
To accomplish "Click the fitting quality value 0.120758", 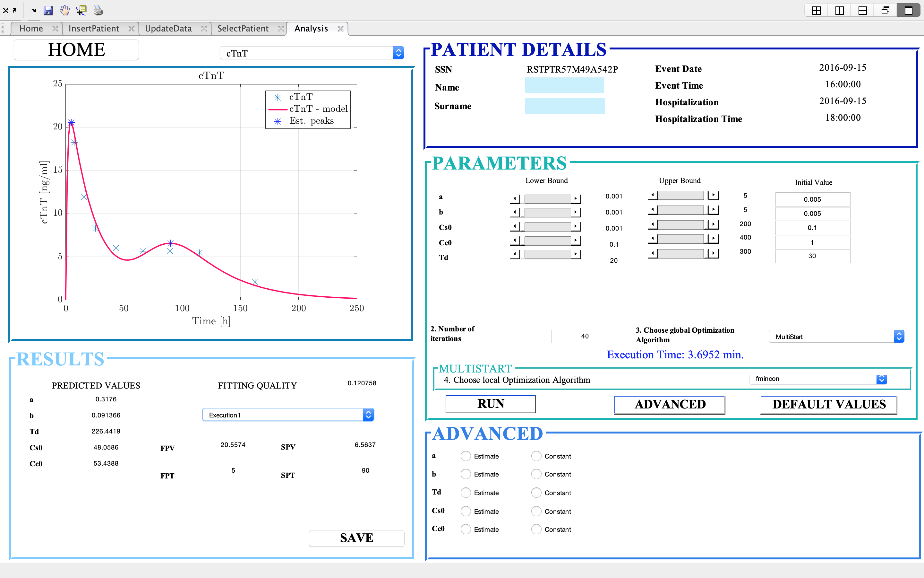I will (x=362, y=383).
